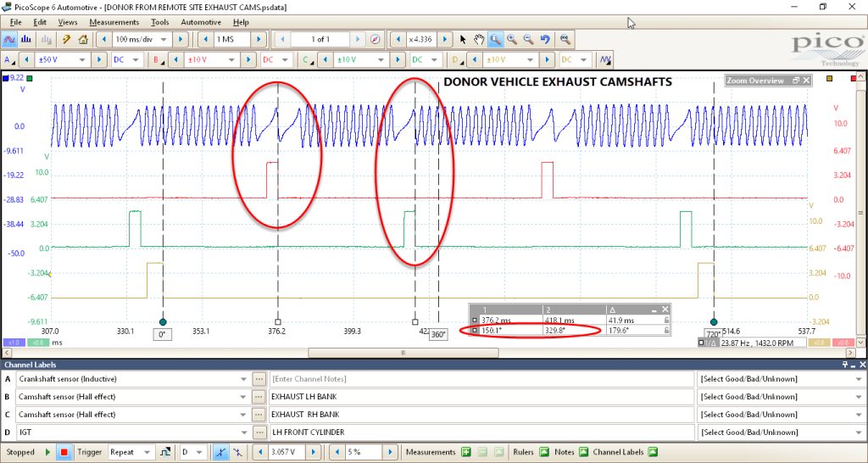The image size is (868, 463).
Task: Close the Channel Labels panel
Action: click(x=862, y=365)
